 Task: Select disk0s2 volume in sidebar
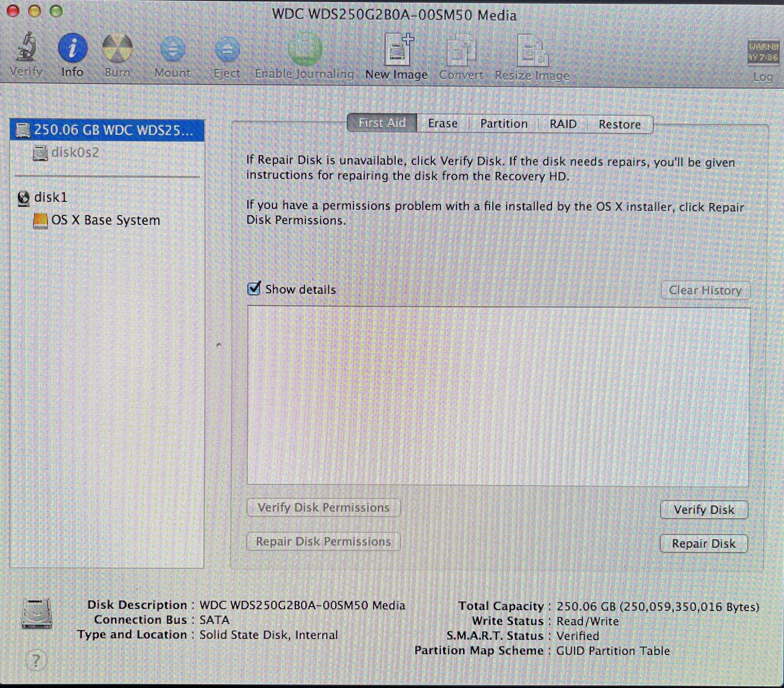(x=75, y=152)
